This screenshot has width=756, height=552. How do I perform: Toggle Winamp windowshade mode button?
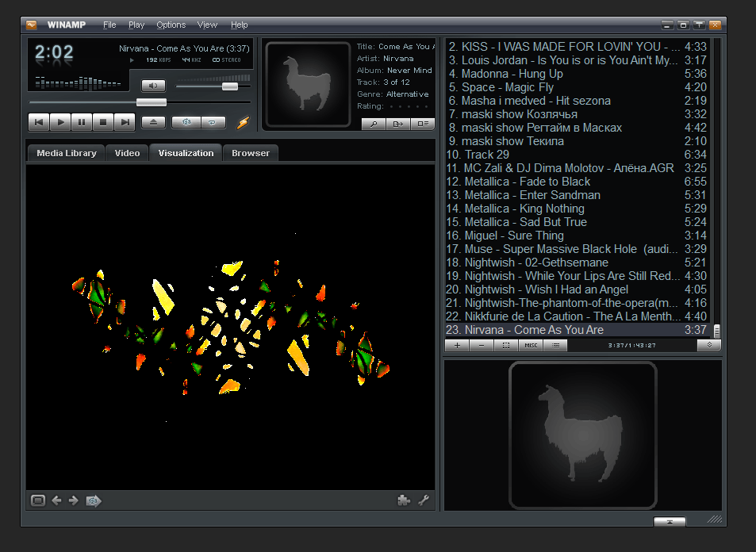point(699,25)
